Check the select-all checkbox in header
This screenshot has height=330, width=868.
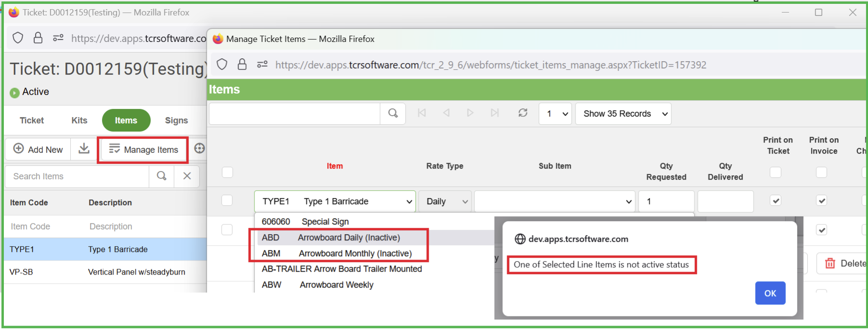227,172
